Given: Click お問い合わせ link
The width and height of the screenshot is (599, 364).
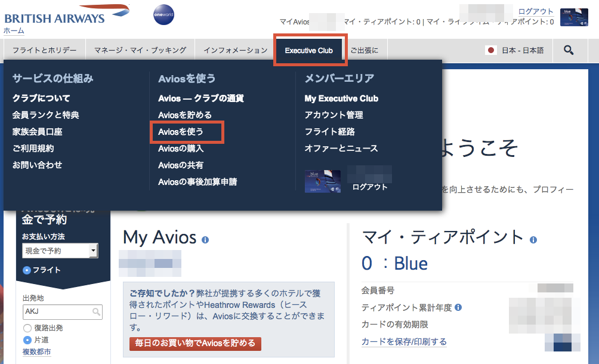Looking at the screenshot, I should point(37,165).
